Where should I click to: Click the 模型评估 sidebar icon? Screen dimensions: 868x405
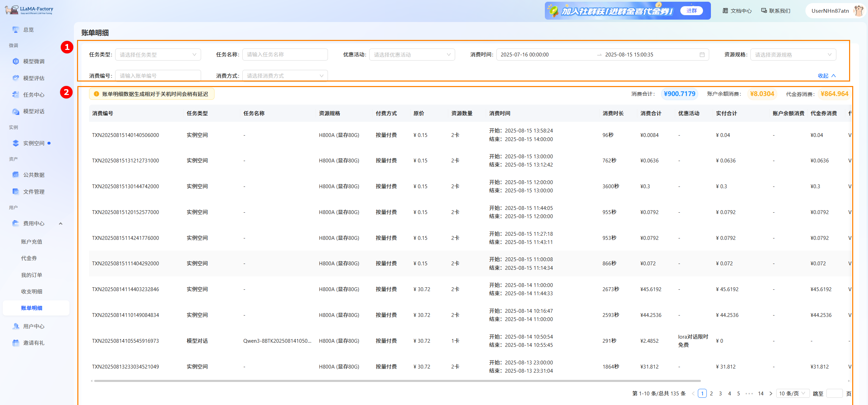click(15, 78)
